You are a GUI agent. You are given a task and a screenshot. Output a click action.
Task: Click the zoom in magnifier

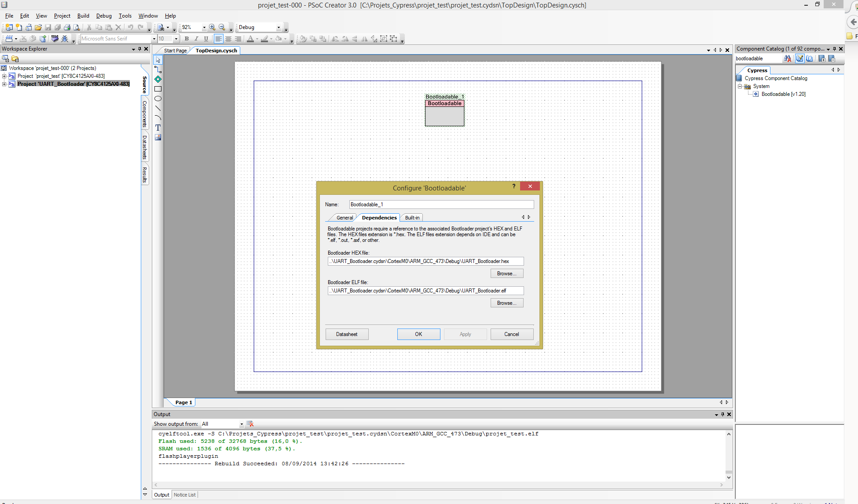coord(212,27)
